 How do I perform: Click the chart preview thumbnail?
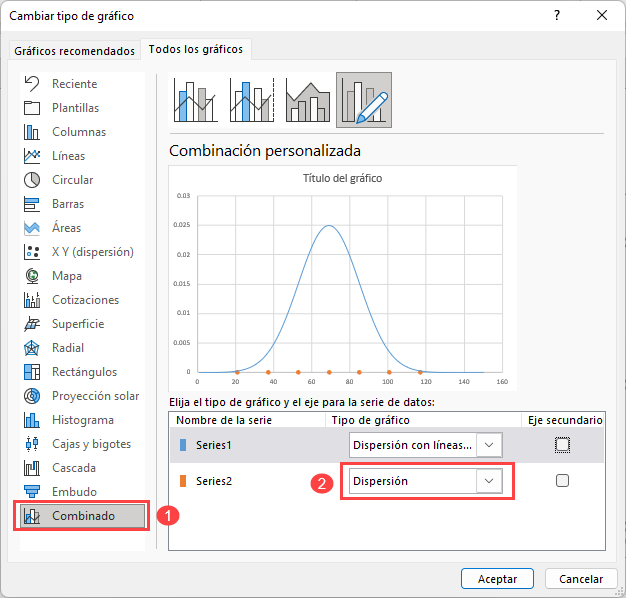pos(343,278)
